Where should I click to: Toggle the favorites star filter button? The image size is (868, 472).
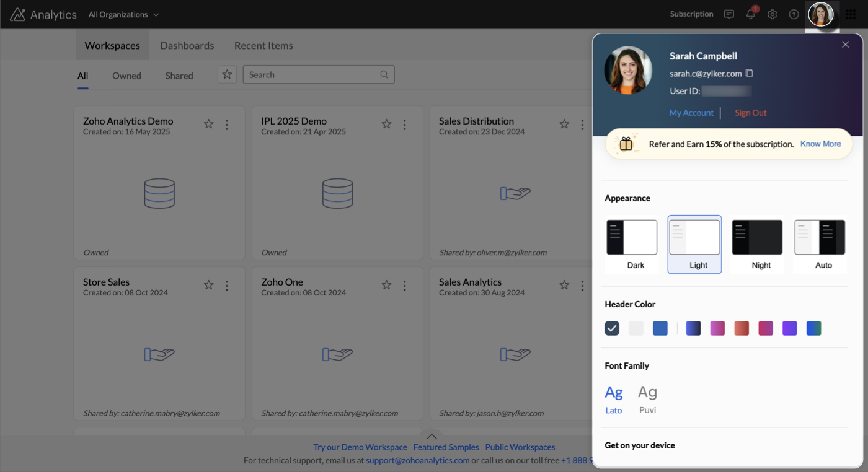pos(227,75)
